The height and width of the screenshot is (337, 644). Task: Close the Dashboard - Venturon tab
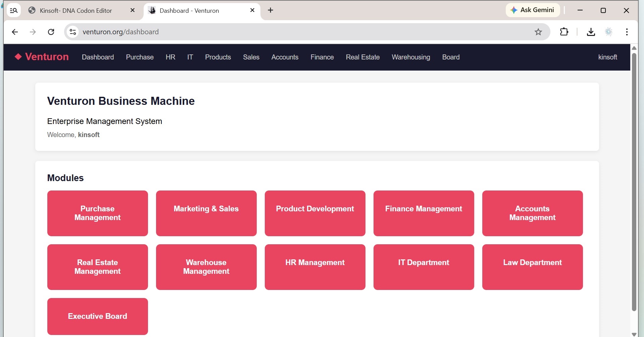click(x=252, y=10)
